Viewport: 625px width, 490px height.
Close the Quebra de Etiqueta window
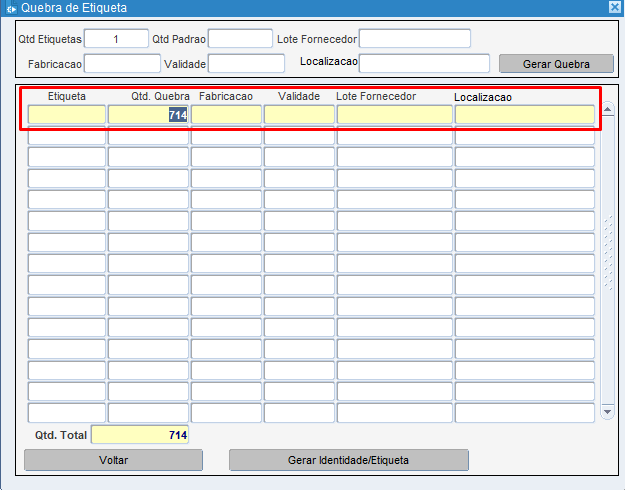[614, 7]
